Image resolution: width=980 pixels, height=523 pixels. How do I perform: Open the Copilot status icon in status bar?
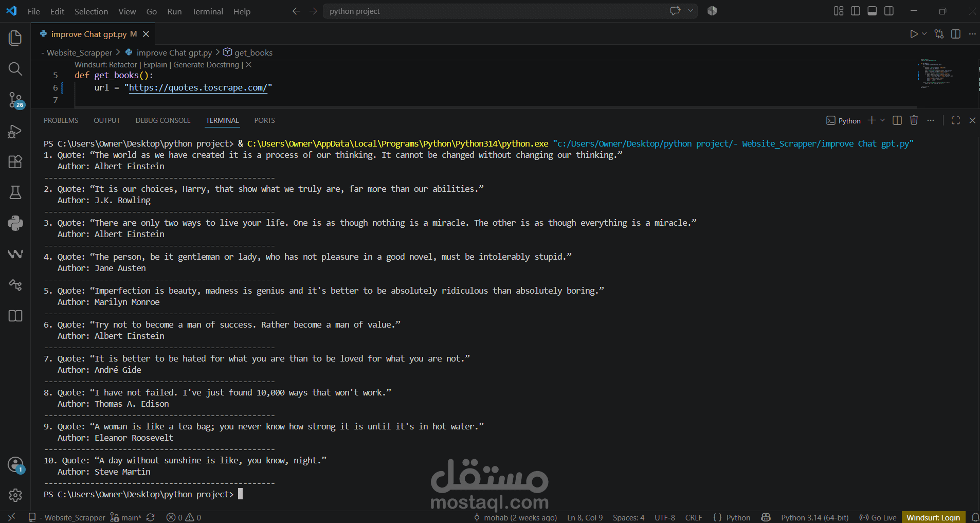(766, 517)
